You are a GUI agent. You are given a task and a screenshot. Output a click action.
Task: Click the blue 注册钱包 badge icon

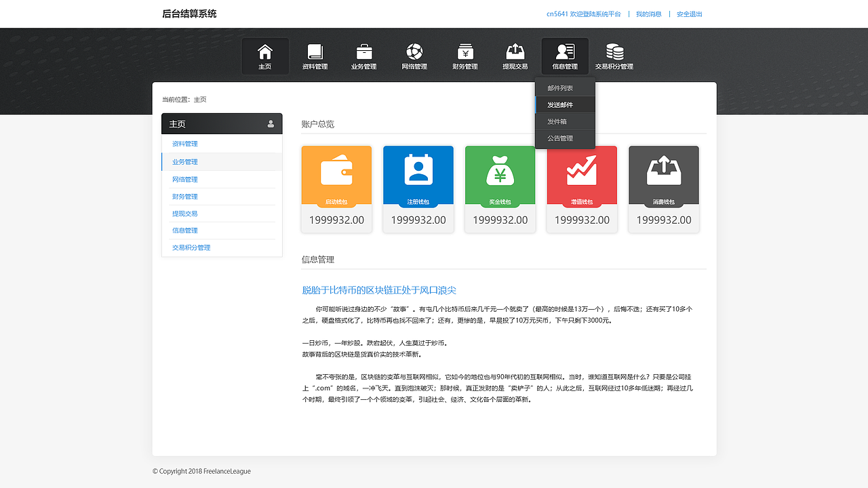pyautogui.click(x=418, y=170)
